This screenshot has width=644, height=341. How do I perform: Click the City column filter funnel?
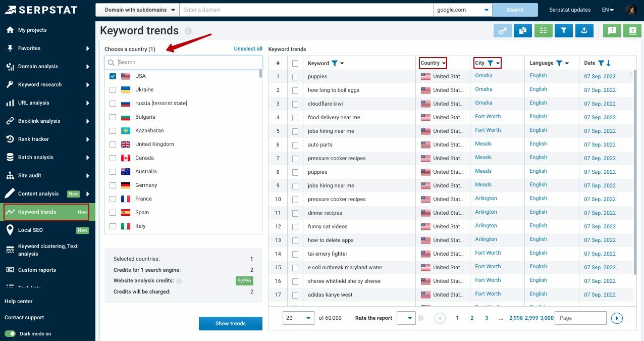(x=490, y=63)
